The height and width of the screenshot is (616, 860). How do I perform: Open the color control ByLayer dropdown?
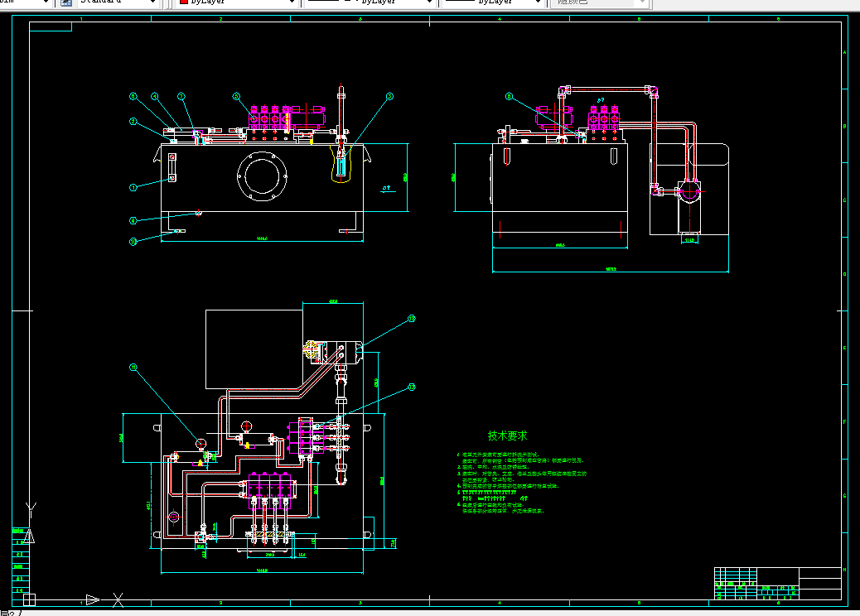pos(237,2)
